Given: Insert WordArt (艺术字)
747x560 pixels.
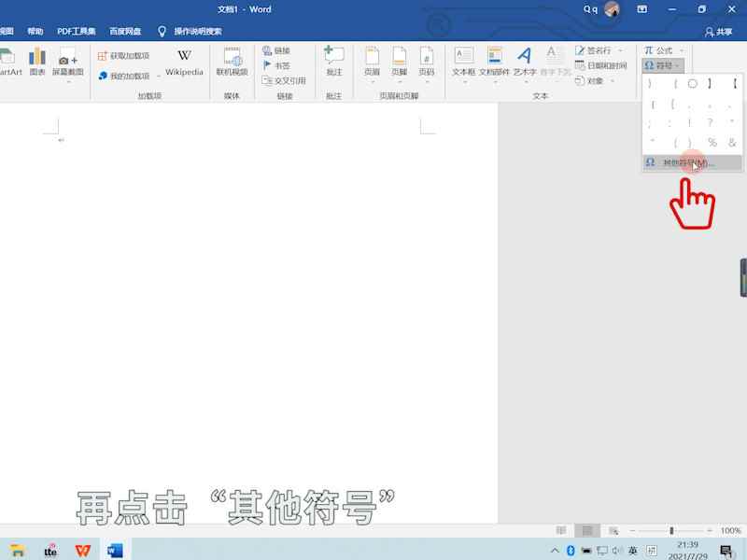Looking at the screenshot, I should pyautogui.click(x=524, y=65).
